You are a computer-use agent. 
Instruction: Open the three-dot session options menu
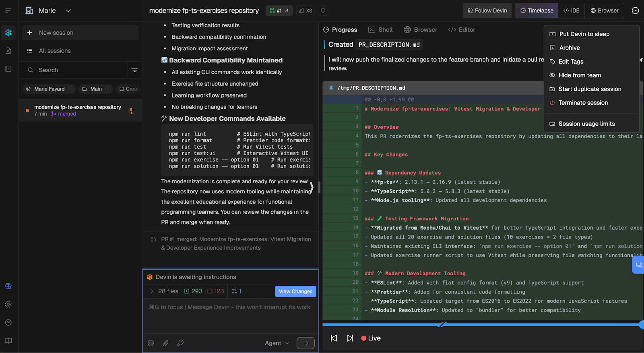click(635, 10)
